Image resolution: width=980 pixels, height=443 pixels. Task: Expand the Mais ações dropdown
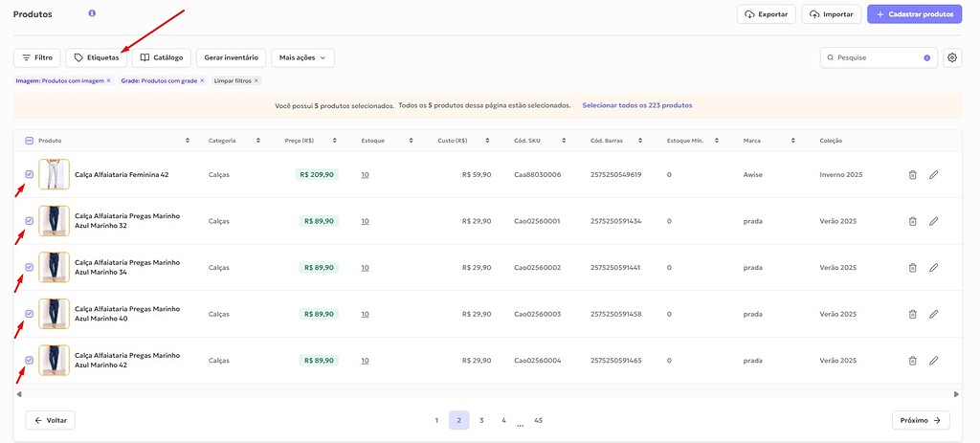tap(302, 57)
